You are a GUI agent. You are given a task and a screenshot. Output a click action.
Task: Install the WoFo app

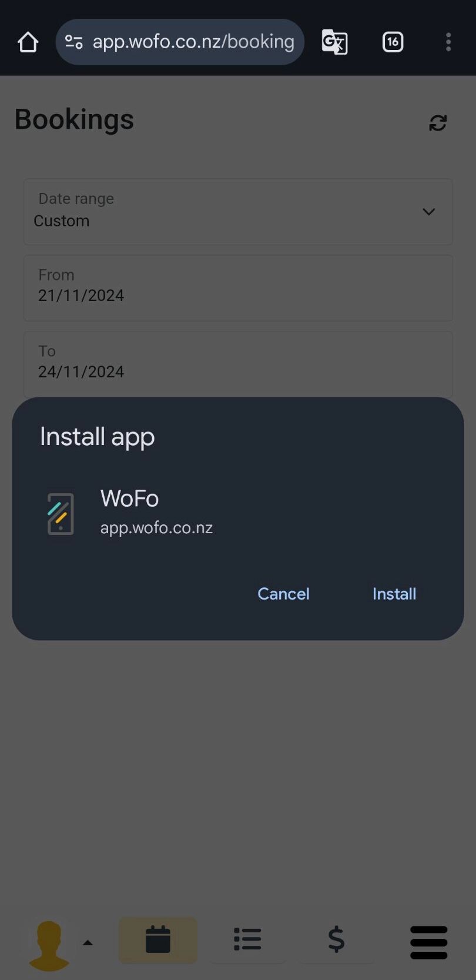[394, 594]
